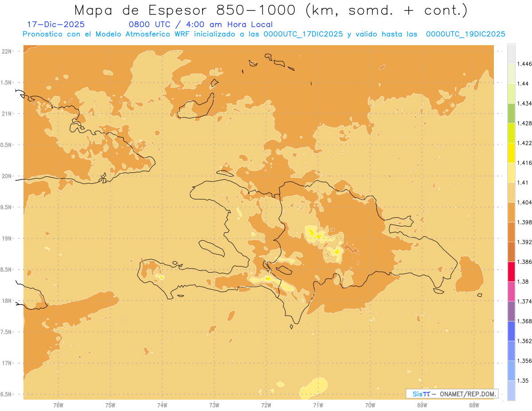
Task: Click the 21N latitude label
Action: (x=7, y=114)
